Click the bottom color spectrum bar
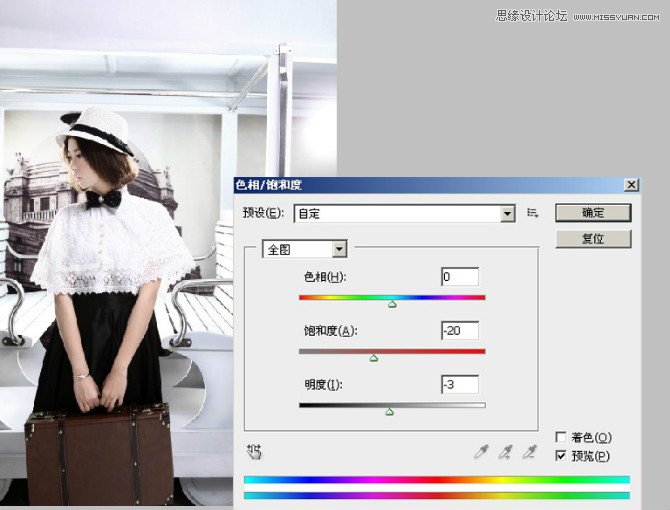670x510 pixels. pyautogui.click(x=437, y=495)
